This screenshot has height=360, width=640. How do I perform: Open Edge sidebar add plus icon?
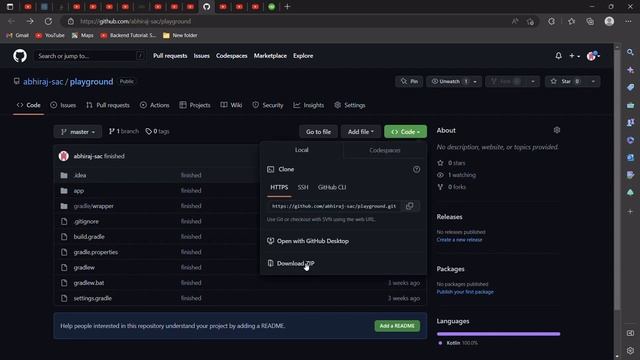630,211
